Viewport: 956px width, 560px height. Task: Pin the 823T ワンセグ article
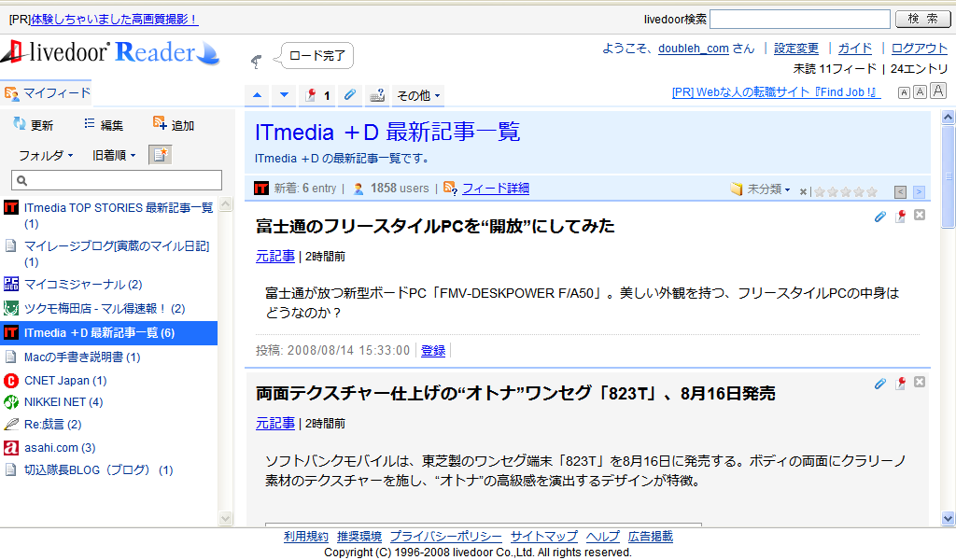(x=900, y=384)
